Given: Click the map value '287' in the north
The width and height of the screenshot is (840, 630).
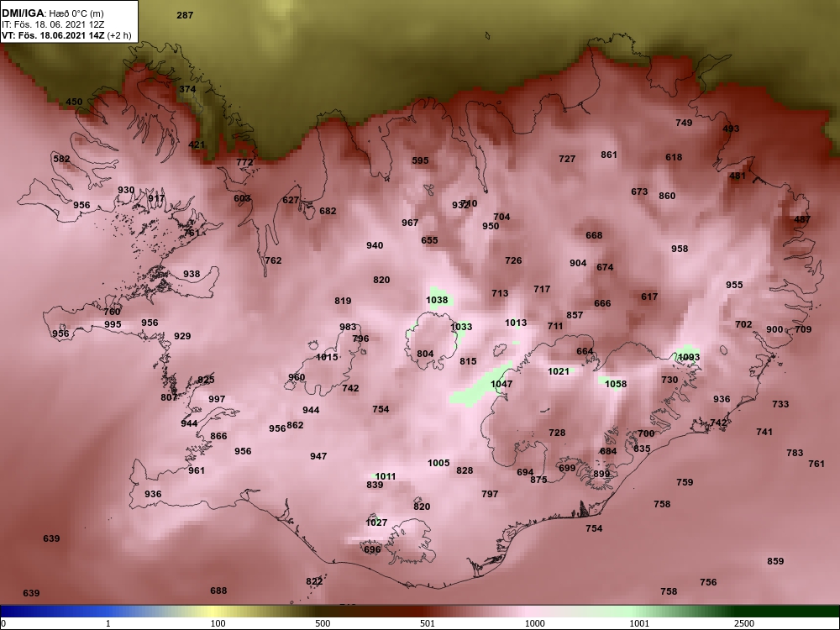Looking at the screenshot, I should pyautogui.click(x=185, y=15).
